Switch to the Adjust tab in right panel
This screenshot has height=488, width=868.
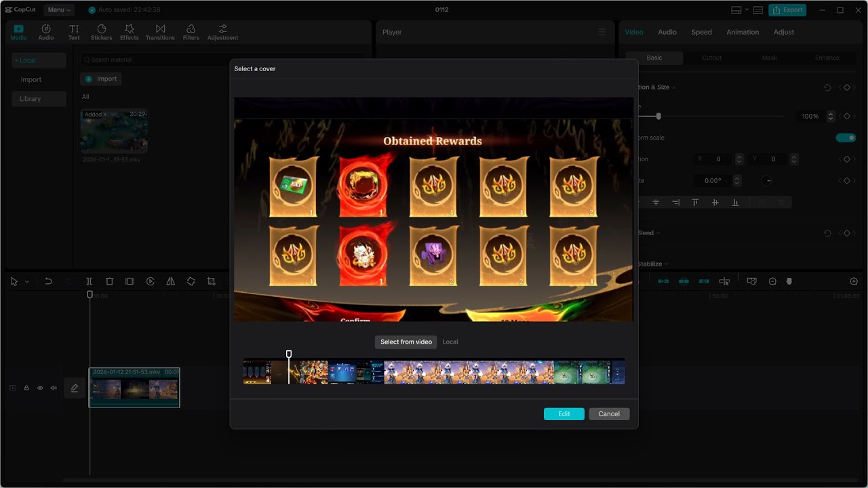pos(784,32)
